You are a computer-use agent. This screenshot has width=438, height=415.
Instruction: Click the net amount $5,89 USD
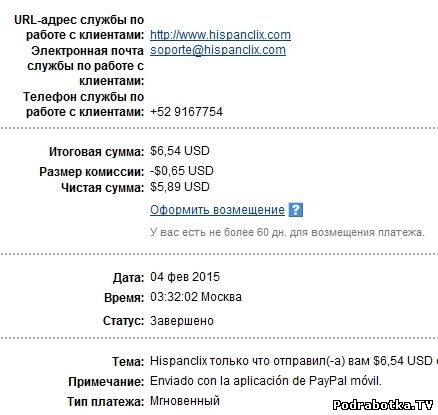point(180,187)
